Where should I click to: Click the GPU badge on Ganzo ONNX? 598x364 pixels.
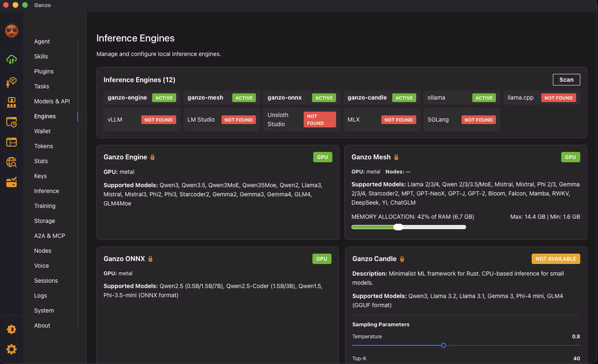tap(322, 259)
